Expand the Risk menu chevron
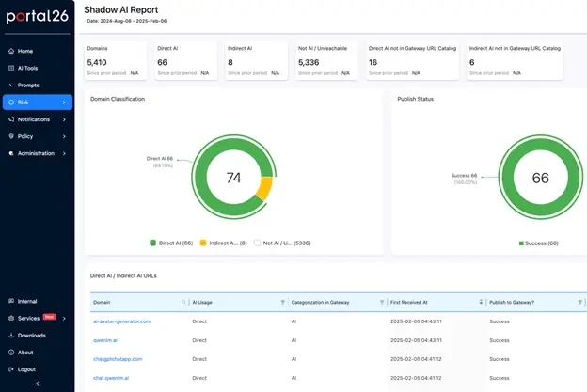587x392 pixels. 64,102
